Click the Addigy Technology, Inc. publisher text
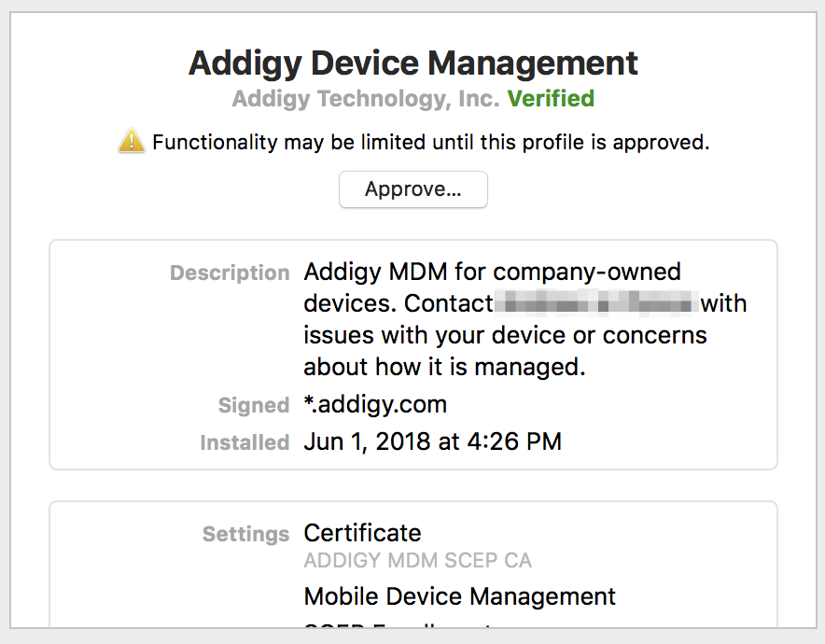Image resolution: width=825 pixels, height=644 pixels. tap(366, 99)
